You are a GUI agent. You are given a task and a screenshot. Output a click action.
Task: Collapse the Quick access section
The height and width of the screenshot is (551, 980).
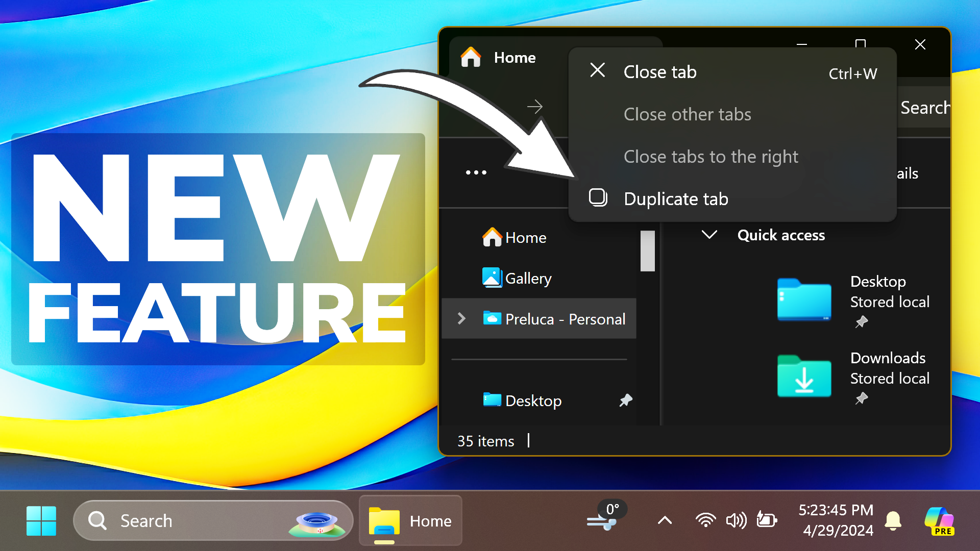[709, 235]
